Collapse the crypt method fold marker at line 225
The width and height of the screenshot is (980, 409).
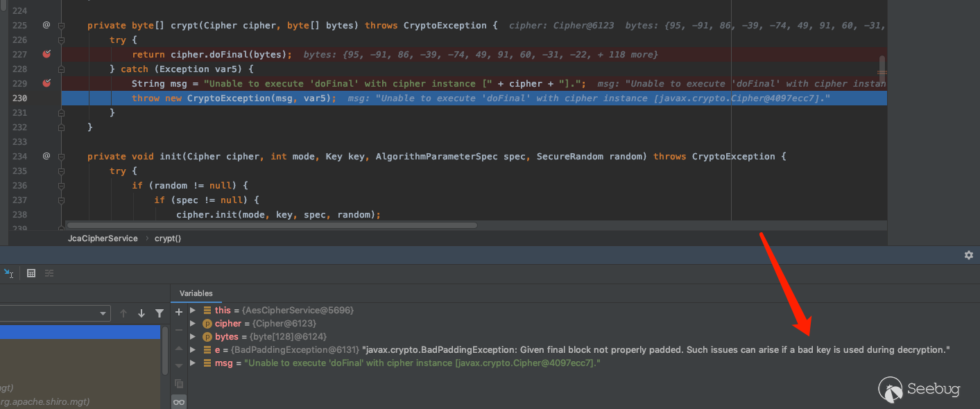[x=62, y=26]
